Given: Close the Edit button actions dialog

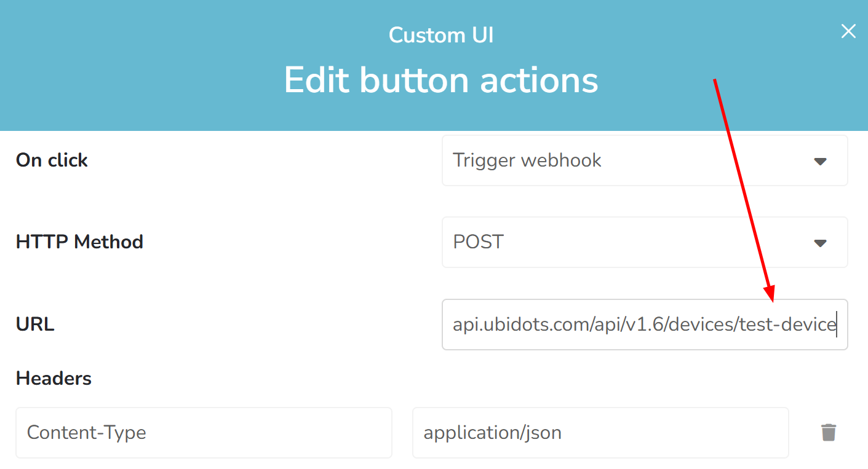Looking at the screenshot, I should click(x=848, y=31).
